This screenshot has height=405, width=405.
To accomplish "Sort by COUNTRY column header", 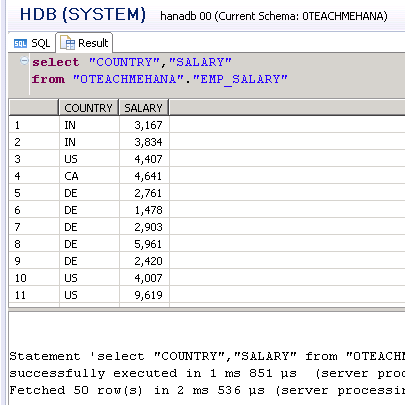I will click(x=89, y=108).
